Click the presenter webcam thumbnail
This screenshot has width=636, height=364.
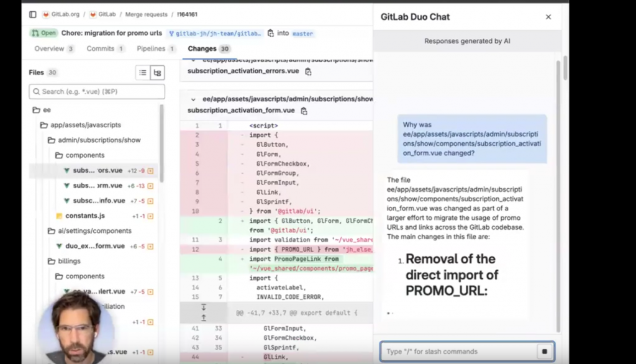tap(76, 327)
